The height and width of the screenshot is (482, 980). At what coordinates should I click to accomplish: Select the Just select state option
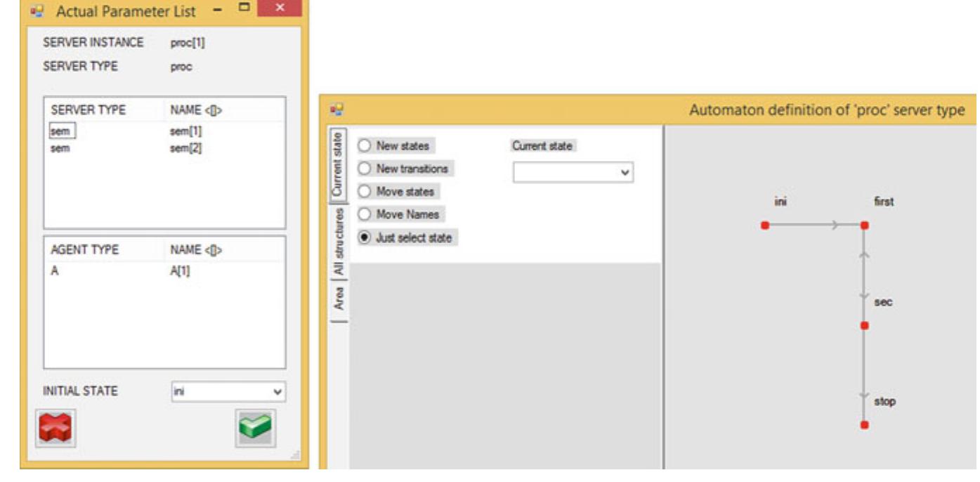(365, 237)
